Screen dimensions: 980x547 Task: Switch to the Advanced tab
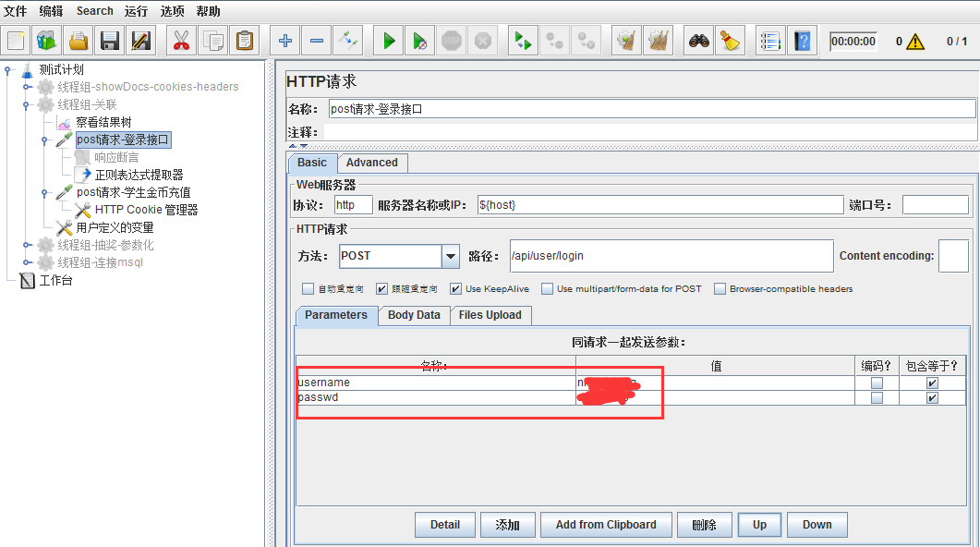tap(372, 163)
